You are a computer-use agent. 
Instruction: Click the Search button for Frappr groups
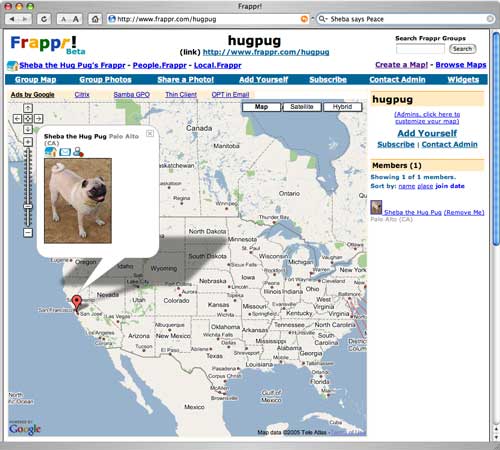(463, 49)
